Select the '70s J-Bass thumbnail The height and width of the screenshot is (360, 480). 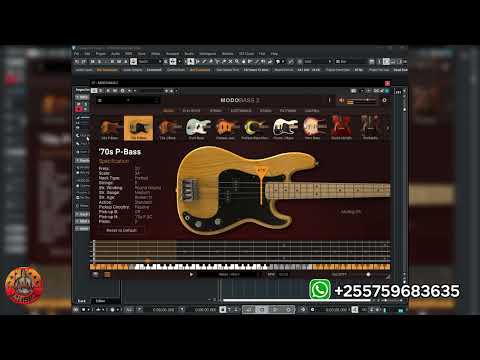coord(168,129)
